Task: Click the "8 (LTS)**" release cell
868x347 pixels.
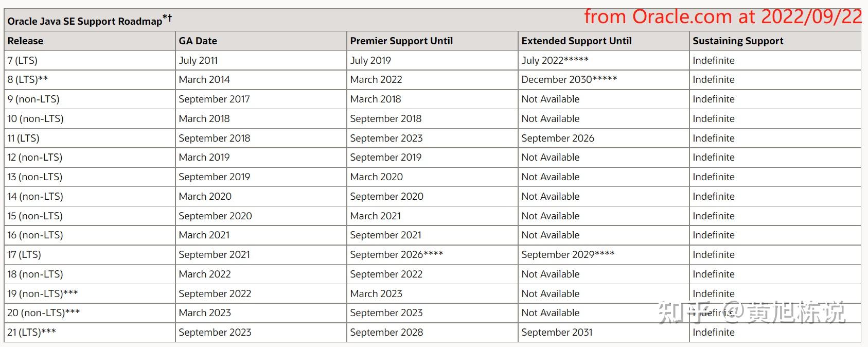Action: (27, 80)
